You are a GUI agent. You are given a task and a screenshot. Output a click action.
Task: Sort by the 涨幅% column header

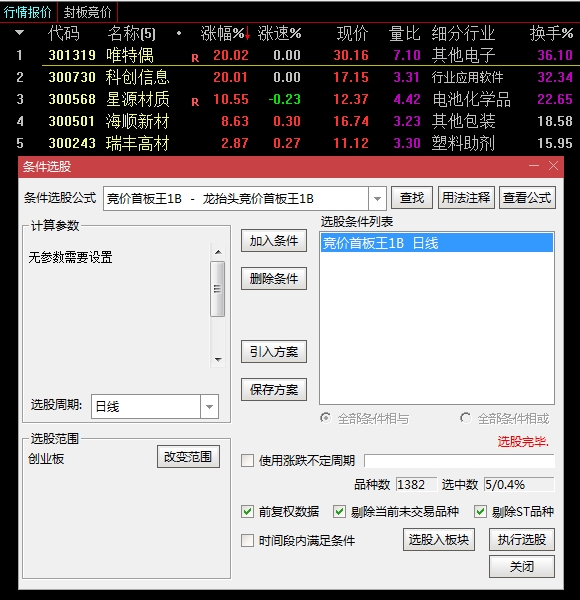click(x=222, y=33)
